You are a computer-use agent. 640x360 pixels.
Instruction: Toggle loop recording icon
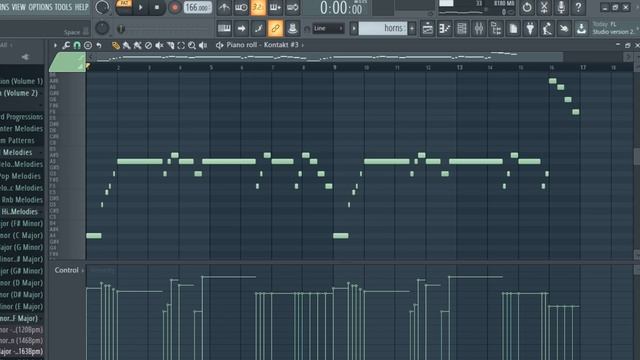292,7
